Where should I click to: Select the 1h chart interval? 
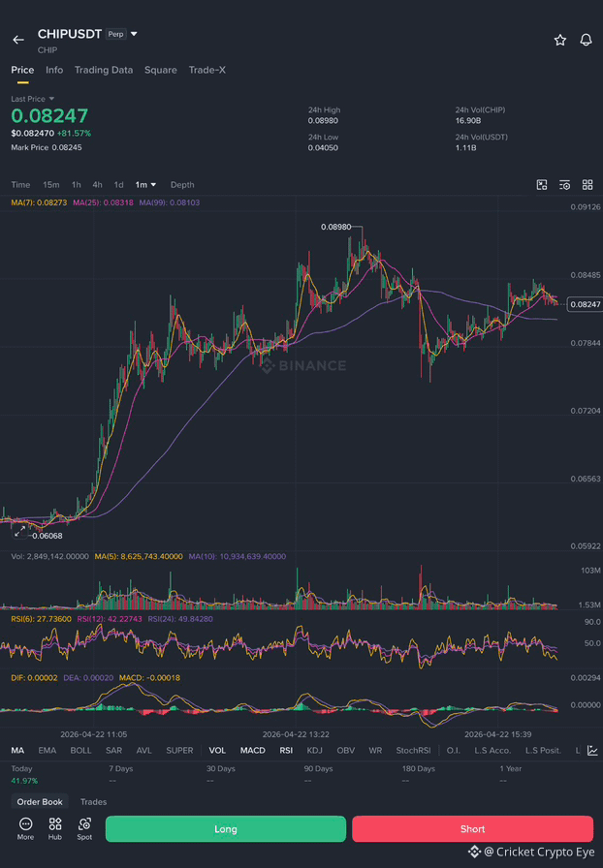pos(76,185)
